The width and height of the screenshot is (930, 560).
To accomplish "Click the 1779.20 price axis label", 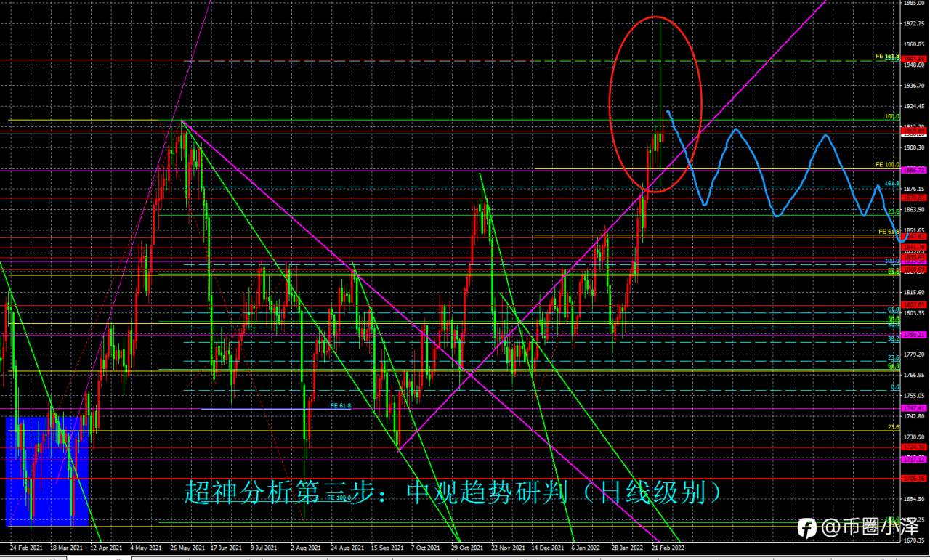I will (914, 354).
